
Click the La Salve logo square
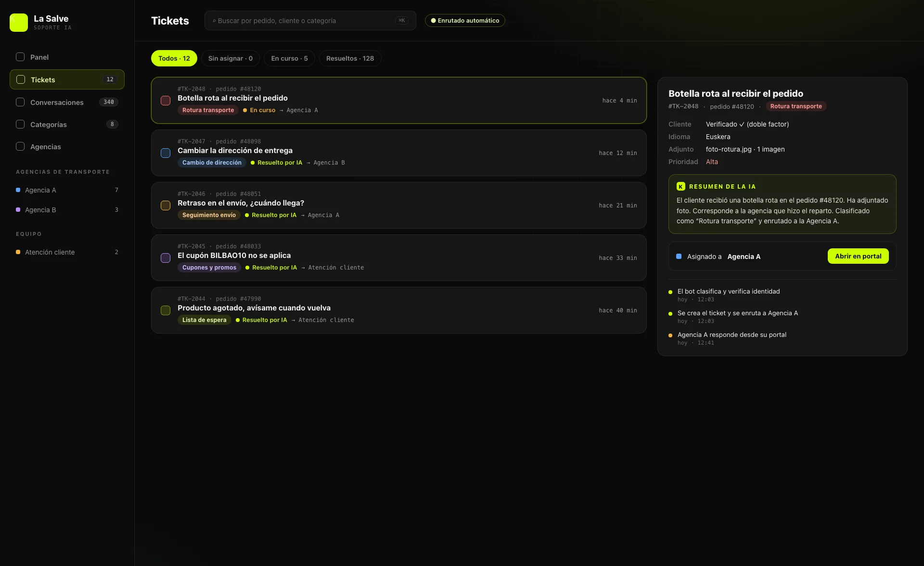pos(19,23)
